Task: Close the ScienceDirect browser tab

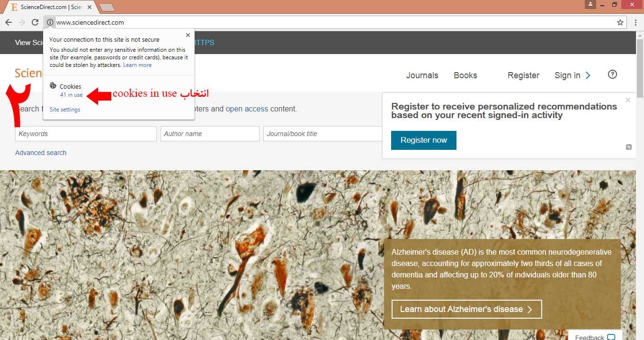Action: pyautogui.click(x=90, y=7)
